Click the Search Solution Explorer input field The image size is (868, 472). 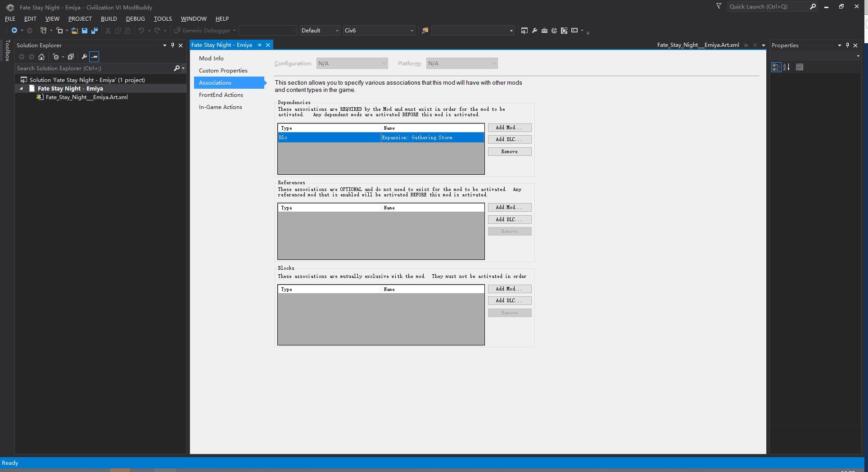(x=94, y=68)
